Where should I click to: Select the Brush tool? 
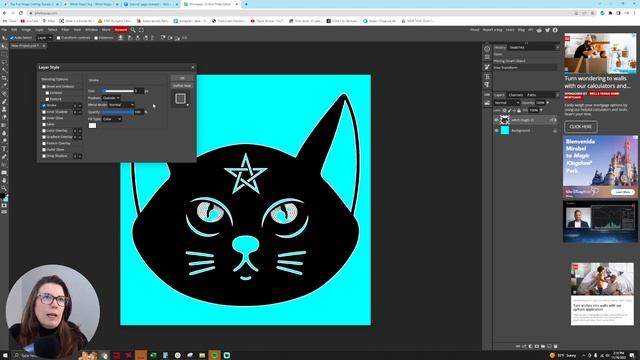click(x=4, y=101)
